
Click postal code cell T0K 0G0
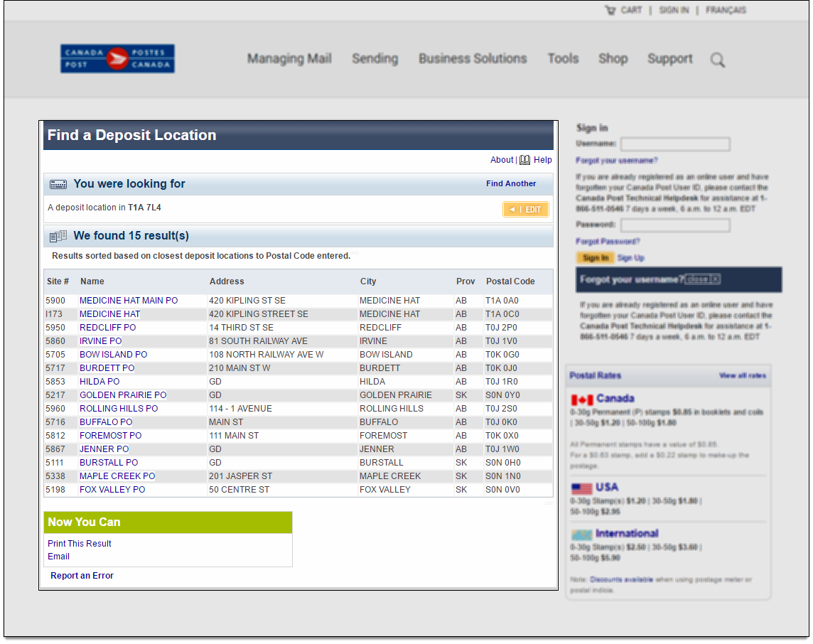(502, 355)
